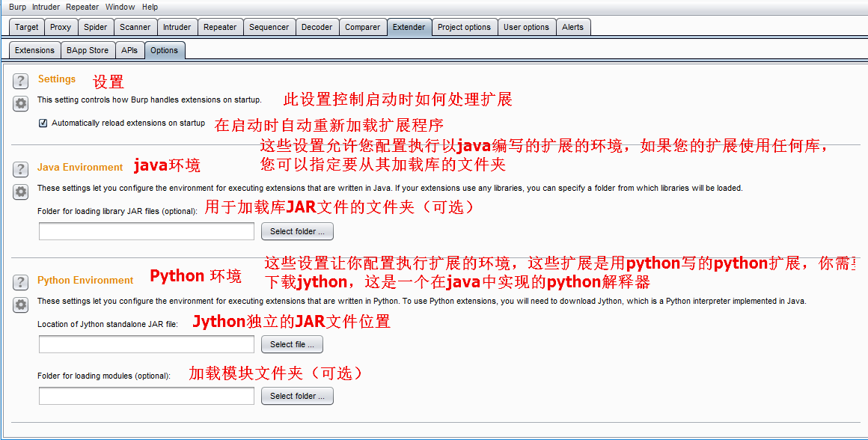Select the Options sub-tab

point(164,50)
